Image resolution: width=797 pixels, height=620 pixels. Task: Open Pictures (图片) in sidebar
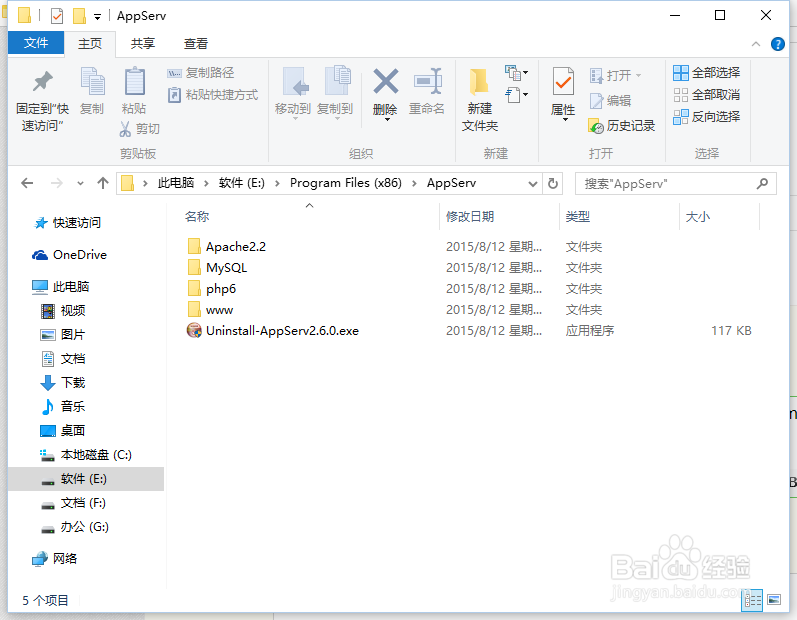point(63,334)
